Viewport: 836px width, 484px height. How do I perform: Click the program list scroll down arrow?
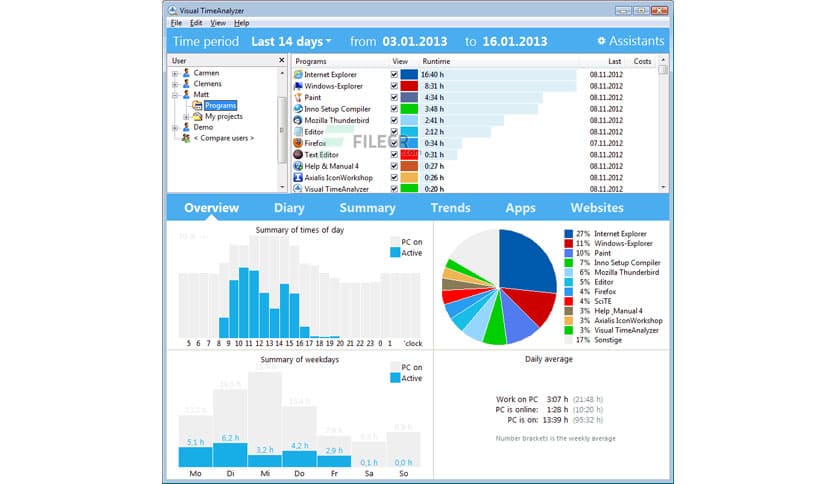(663, 188)
